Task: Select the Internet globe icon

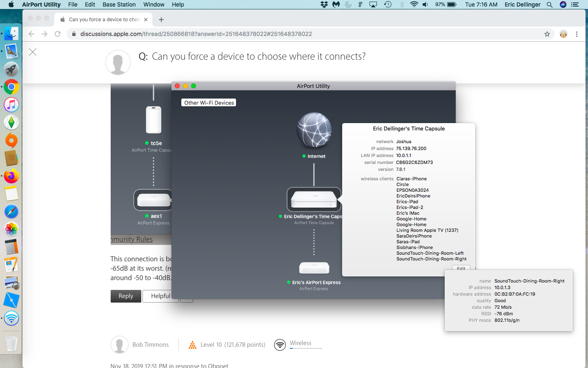Action: [x=314, y=130]
